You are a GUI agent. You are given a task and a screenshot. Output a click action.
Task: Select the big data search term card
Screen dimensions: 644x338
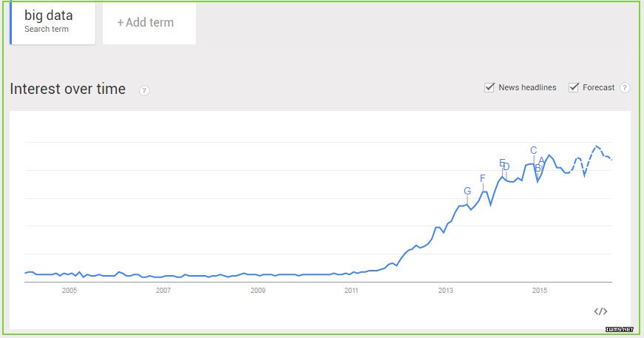(52, 23)
